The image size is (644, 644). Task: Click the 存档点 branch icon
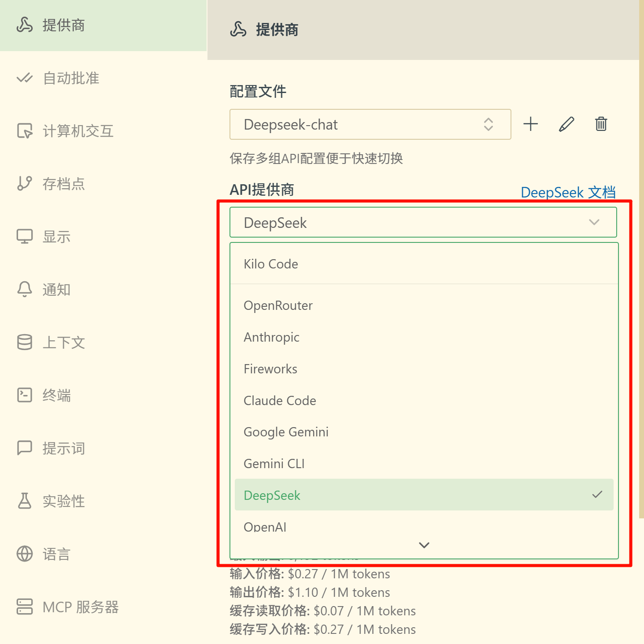25,184
